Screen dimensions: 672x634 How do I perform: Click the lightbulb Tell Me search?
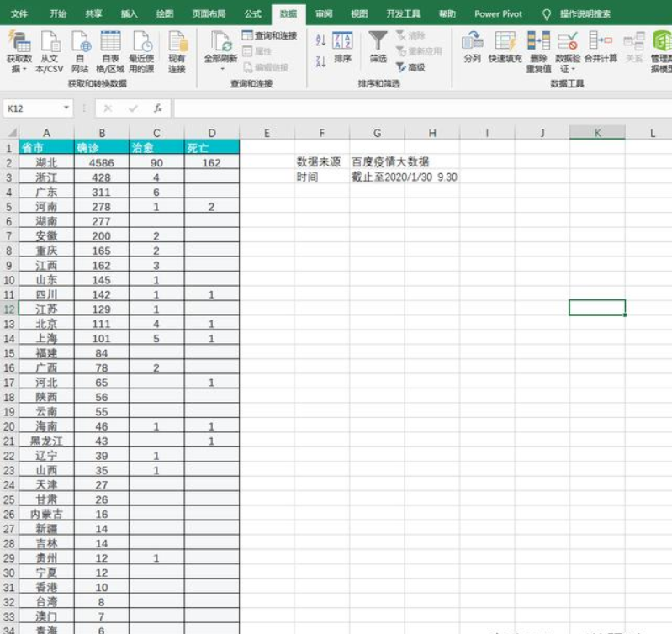(x=547, y=14)
